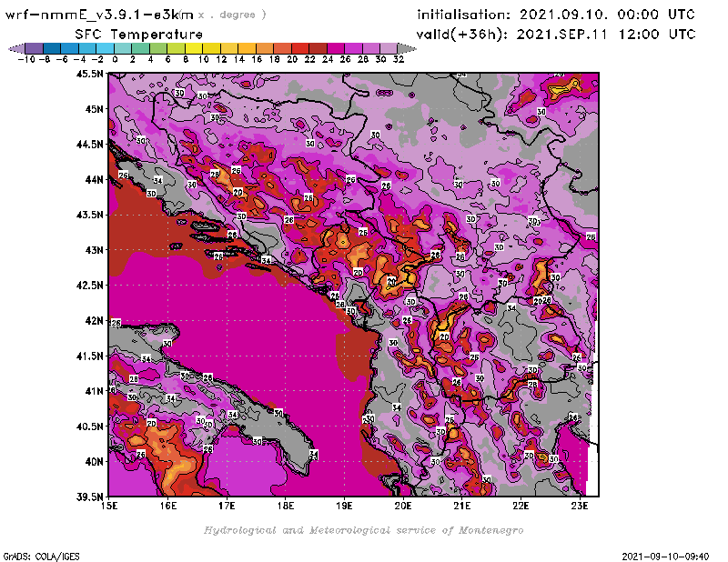Click the '43.5N' latitude label
728x562 pixels.
pos(89,215)
